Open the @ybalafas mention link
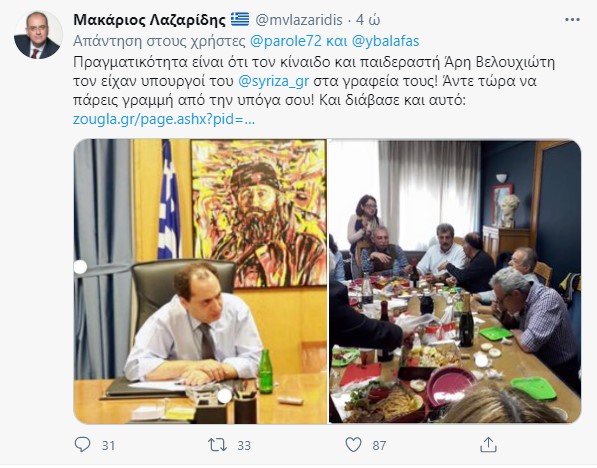This screenshot has width=597, height=468. (x=385, y=41)
